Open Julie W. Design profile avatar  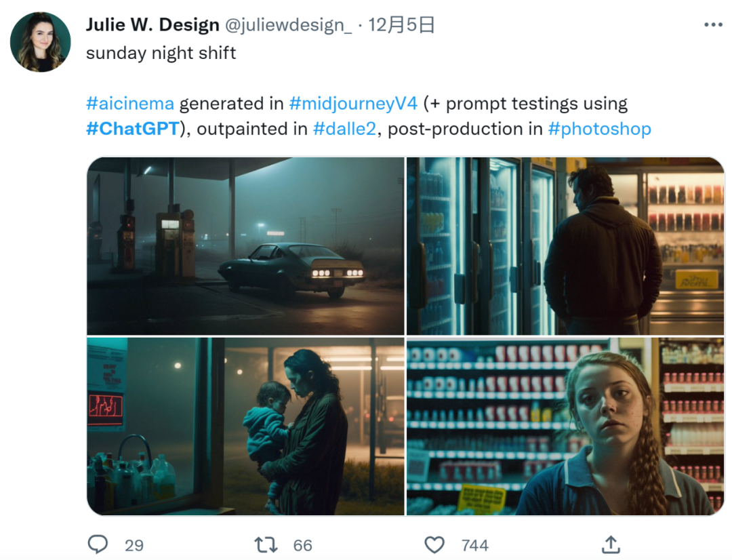(x=41, y=42)
